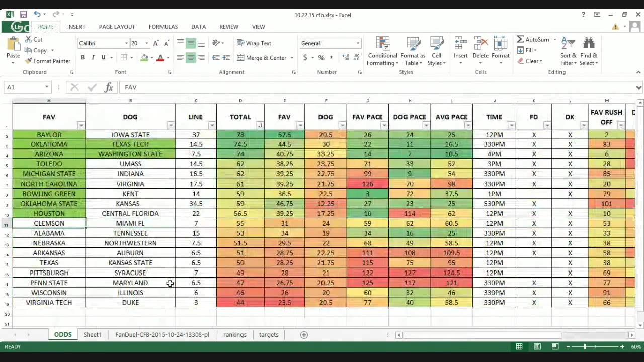Select the Format Painter tool

tap(47, 61)
